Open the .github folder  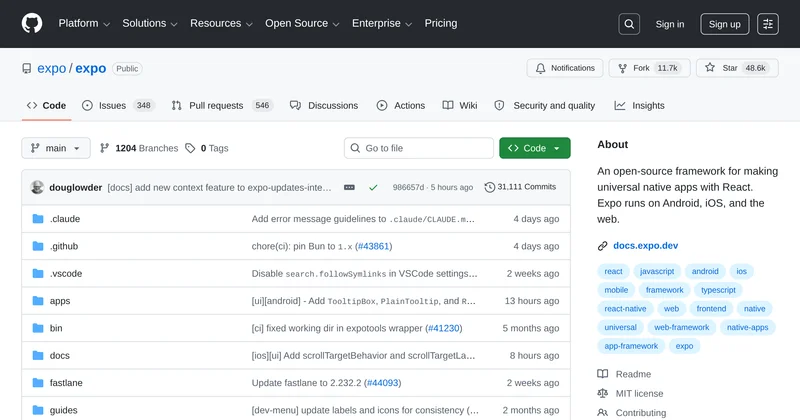64,246
